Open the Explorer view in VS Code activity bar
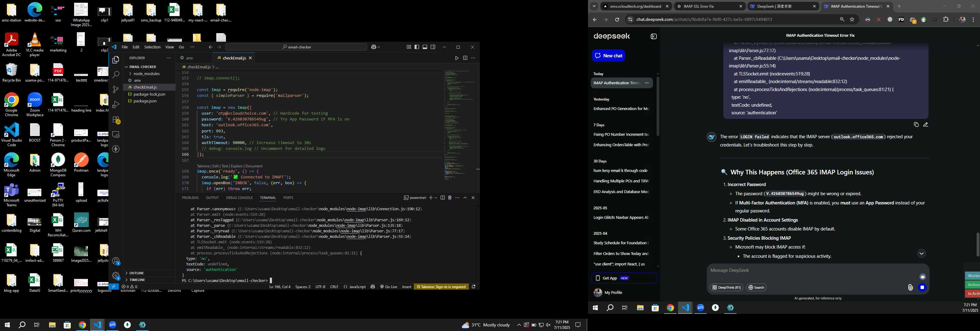 pyautogui.click(x=116, y=60)
